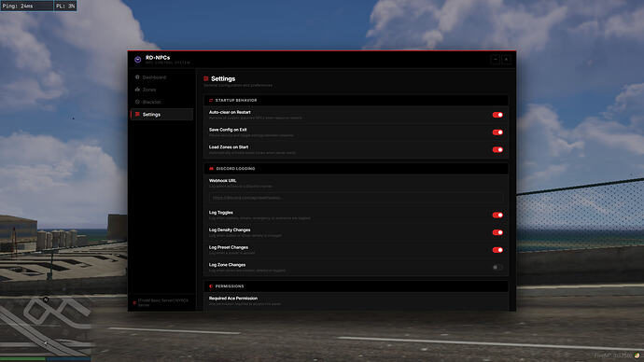Click the Discord Logging section icon

pos(211,168)
